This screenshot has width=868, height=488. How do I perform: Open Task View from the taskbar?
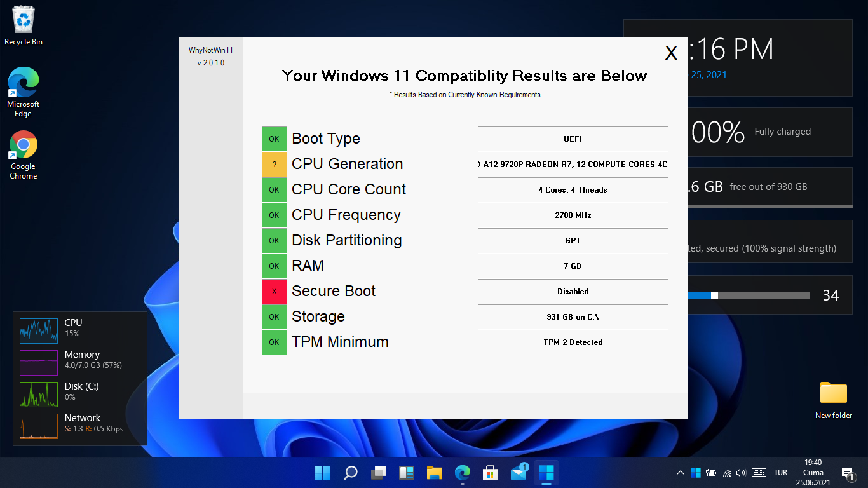click(379, 473)
